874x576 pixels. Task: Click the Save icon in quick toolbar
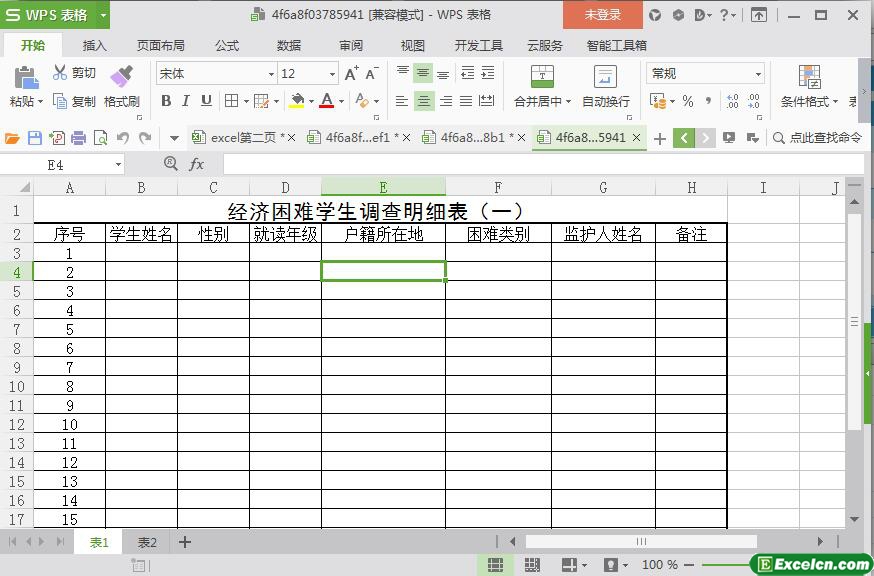pos(35,138)
